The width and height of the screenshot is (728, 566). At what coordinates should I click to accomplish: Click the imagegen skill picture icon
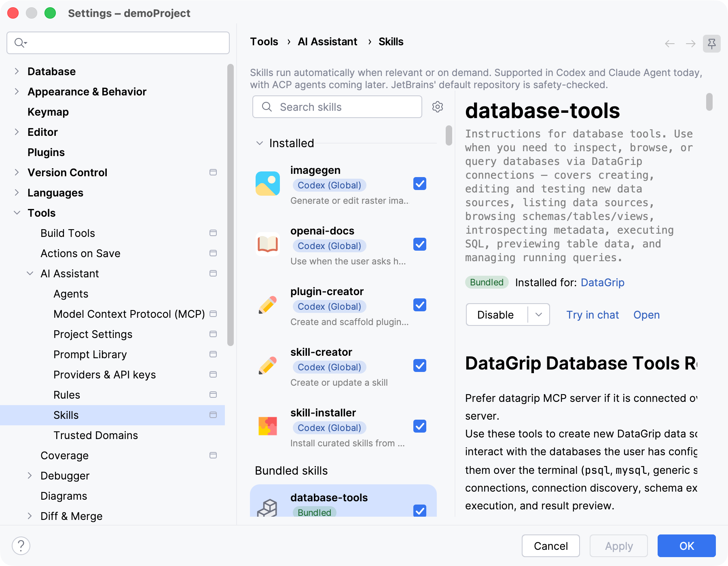(268, 184)
